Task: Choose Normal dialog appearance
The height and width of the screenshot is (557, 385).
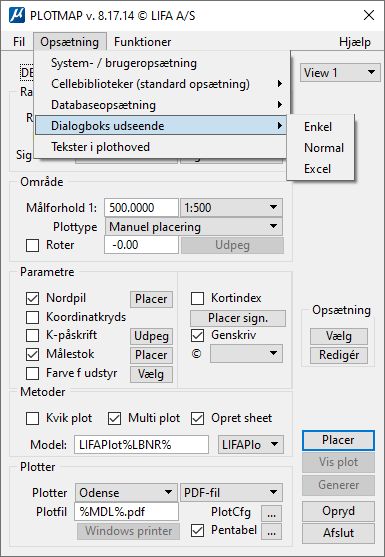Action: pyautogui.click(x=320, y=148)
